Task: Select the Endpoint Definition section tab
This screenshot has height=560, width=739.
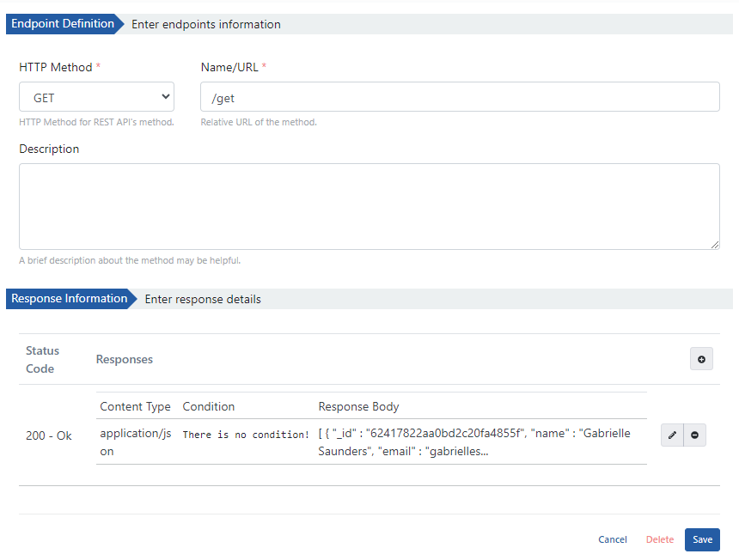Action: [x=63, y=24]
